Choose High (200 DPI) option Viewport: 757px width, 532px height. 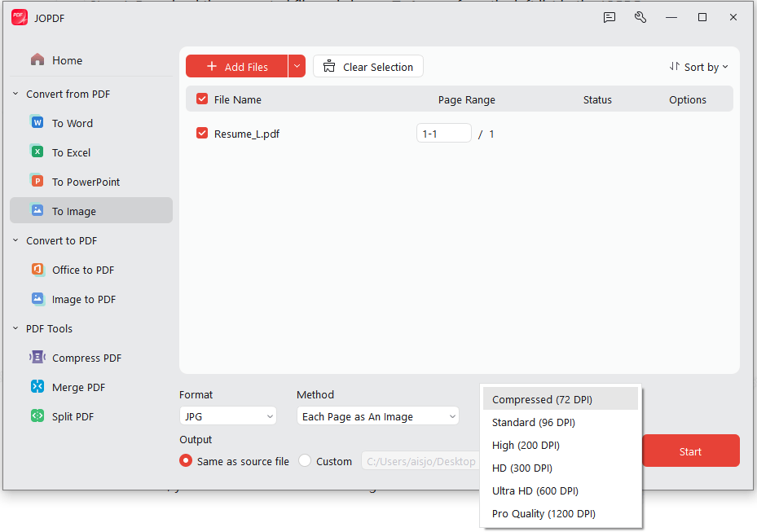tap(561, 445)
